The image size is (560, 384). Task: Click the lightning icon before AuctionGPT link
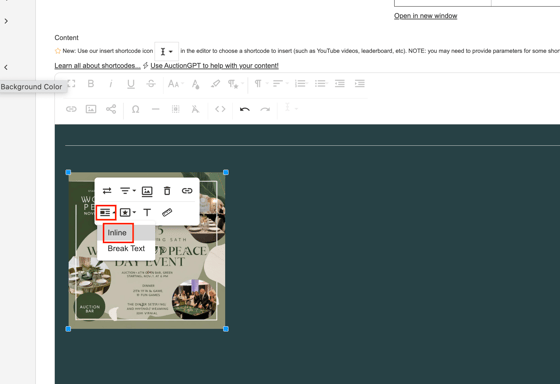click(x=146, y=65)
